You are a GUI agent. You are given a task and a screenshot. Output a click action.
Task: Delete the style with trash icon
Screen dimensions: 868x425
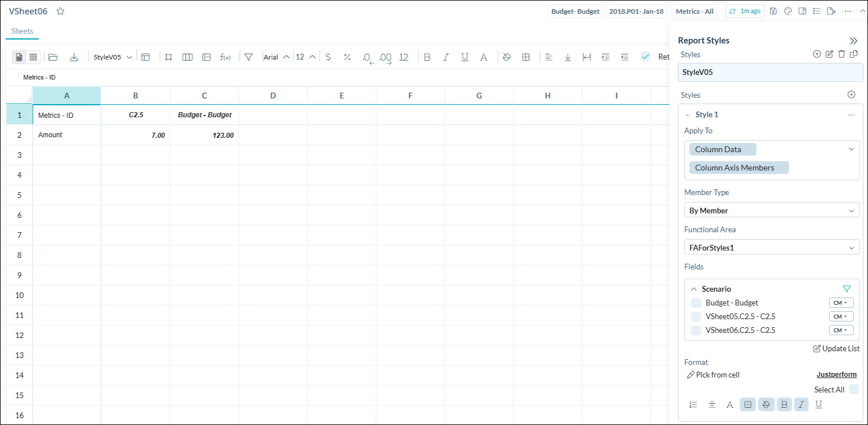[842, 54]
